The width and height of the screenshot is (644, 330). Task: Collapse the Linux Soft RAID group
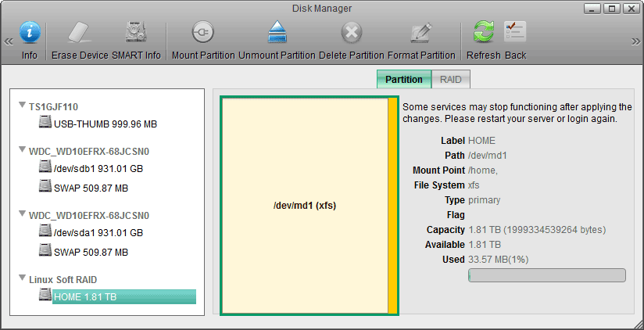tap(22, 280)
